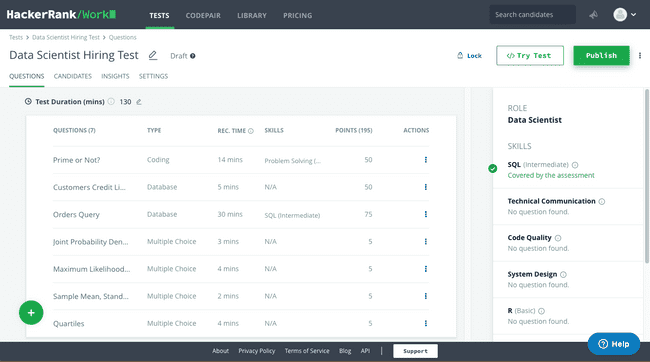Show Technical Communication info icon

pyautogui.click(x=601, y=202)
